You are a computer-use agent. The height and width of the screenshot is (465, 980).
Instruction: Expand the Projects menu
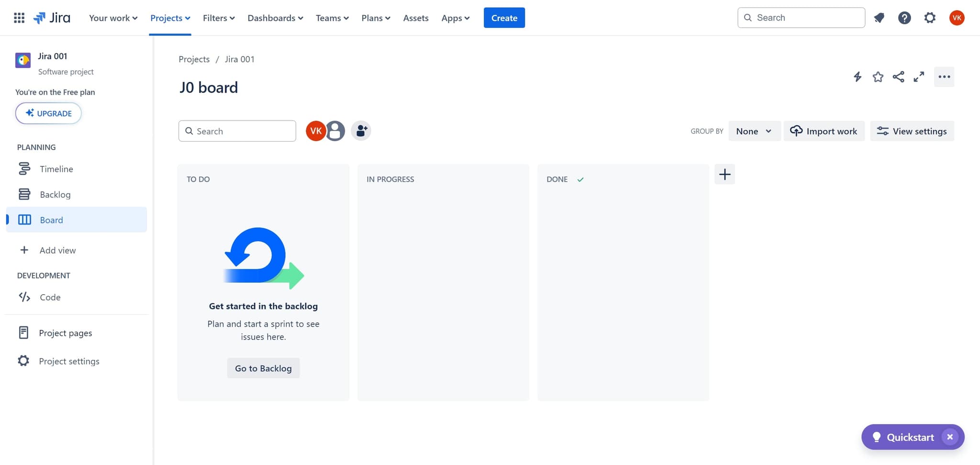click(x=170, y=18)
